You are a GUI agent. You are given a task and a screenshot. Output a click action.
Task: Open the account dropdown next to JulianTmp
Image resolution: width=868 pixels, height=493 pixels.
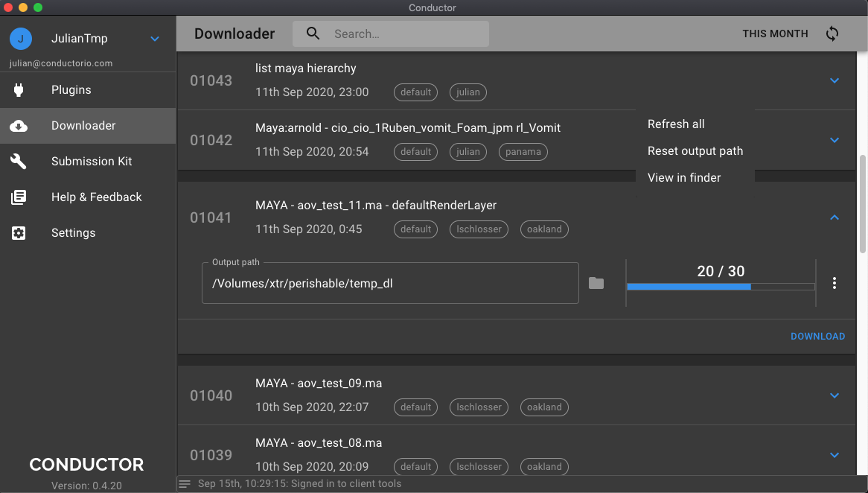pyautogui.click(x=155, y=39)
